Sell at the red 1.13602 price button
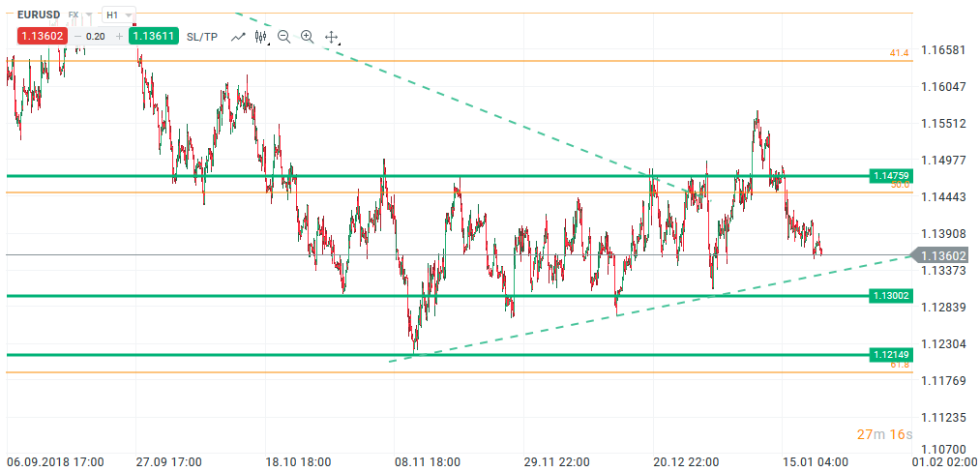The width and height of the screenshot is (980, 472). [x=42, y=36]
